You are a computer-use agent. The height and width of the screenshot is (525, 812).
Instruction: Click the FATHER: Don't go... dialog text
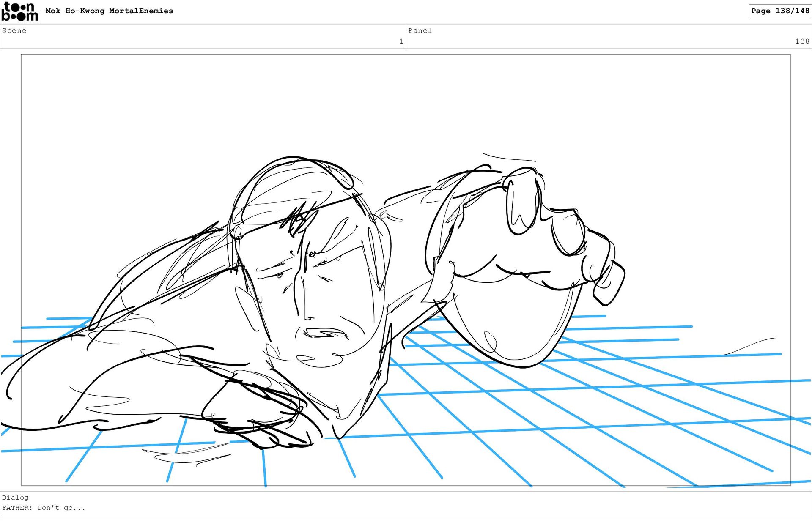pyautogui.click(x=44, y=508)
